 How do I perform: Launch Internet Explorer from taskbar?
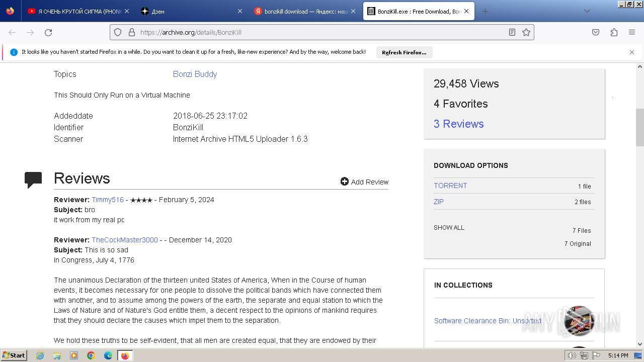40,355
